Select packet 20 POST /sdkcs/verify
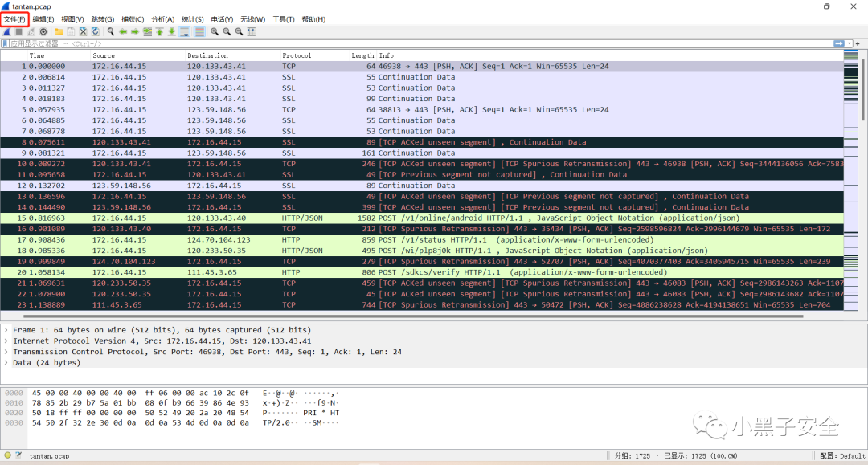 pyautogui.click(x=422, y=272)
